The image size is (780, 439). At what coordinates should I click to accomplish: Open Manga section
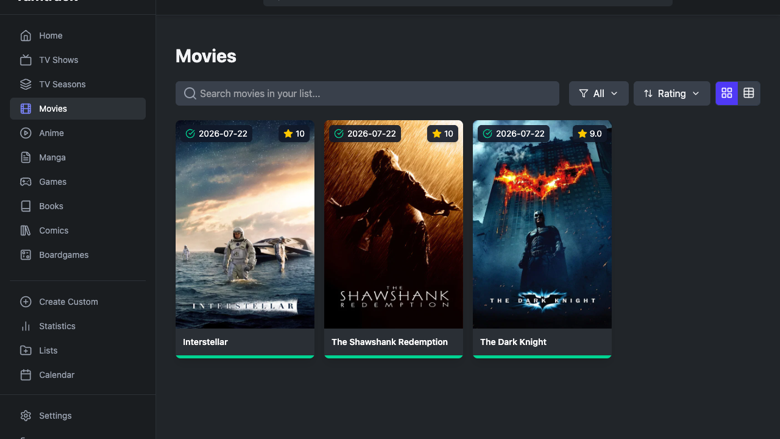point(78,158)
